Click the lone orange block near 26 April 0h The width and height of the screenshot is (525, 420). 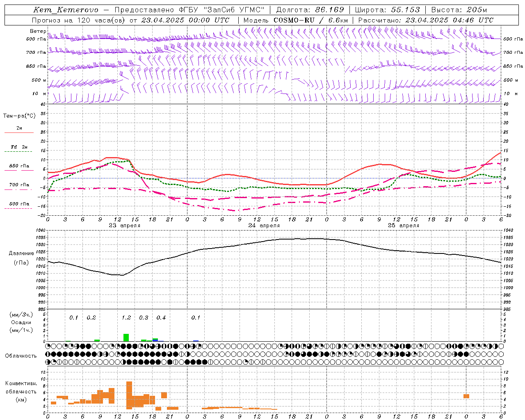tap(466, 396)
